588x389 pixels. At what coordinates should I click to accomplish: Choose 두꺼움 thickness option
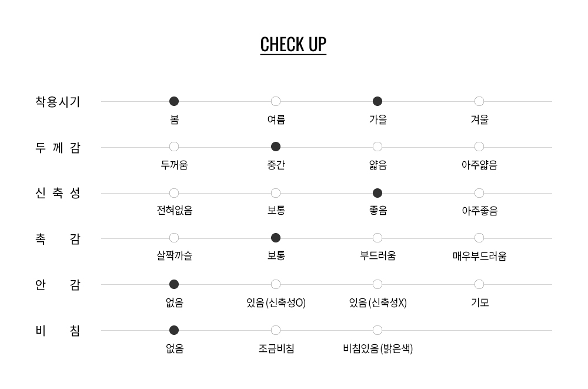pyautogui.click(x=174, y=147)
